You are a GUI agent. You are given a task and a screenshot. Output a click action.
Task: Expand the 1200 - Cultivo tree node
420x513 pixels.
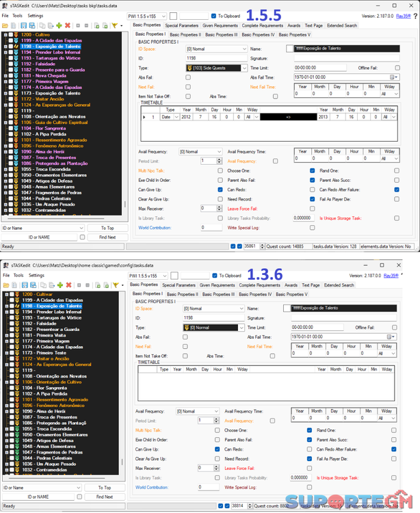coord(5,34)
